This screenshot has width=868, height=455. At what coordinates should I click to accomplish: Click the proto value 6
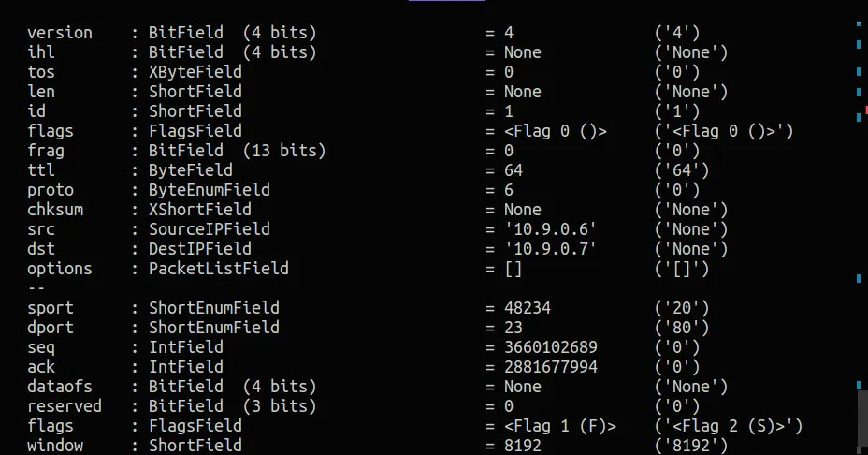[x=509, y=190]
